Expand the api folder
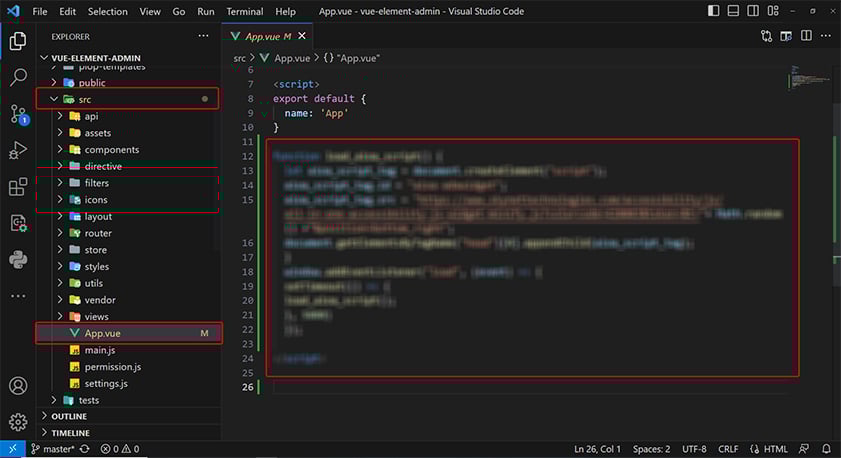The height and width of the screenshot is (458, 841). pos(60,116)
